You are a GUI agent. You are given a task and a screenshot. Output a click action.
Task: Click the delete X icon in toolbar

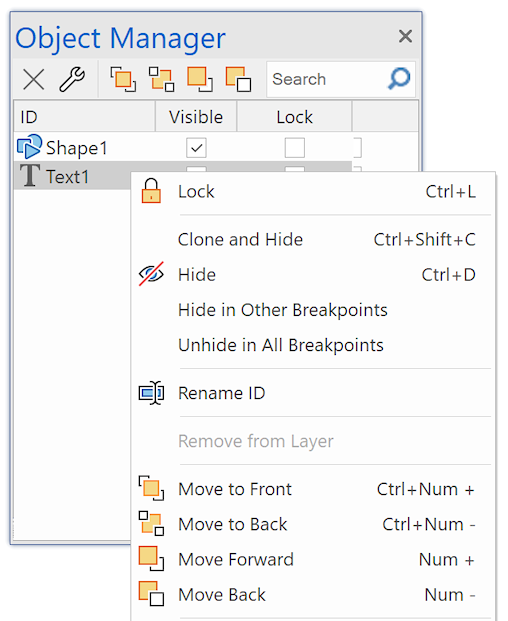(34, 79)
